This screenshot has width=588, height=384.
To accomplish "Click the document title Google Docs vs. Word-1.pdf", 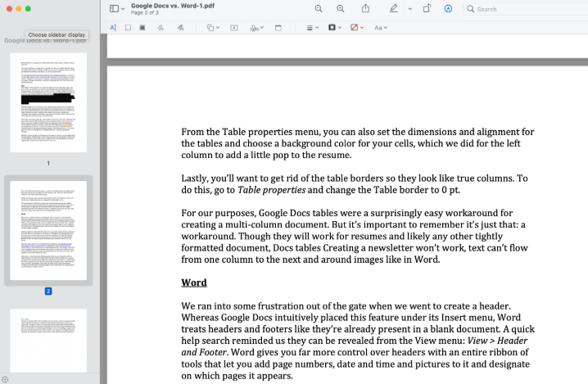I will [173, 6].
